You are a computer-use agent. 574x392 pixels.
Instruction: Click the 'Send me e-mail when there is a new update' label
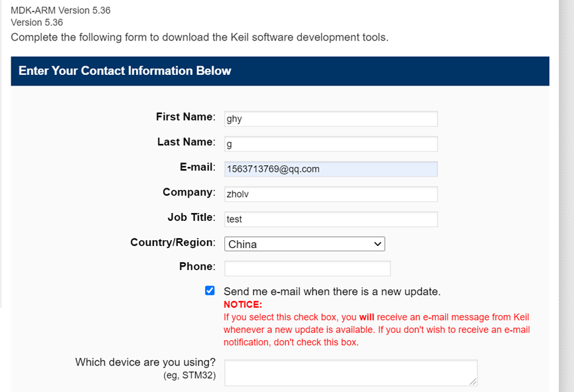[332, 292]
